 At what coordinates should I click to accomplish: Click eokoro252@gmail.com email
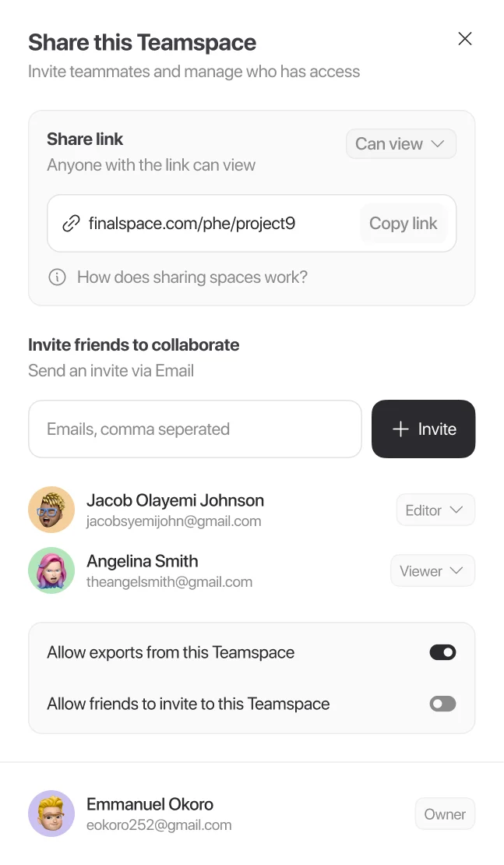(x=159, y=825)
